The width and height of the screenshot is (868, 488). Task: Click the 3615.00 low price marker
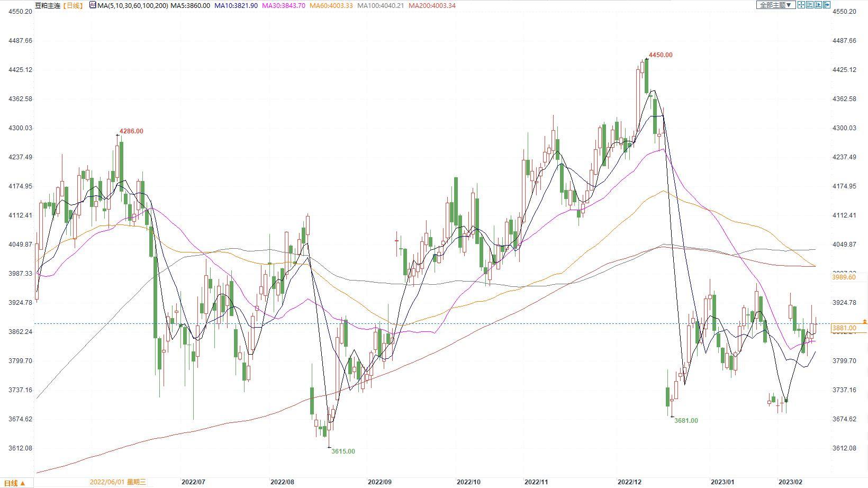pos(343,451)
